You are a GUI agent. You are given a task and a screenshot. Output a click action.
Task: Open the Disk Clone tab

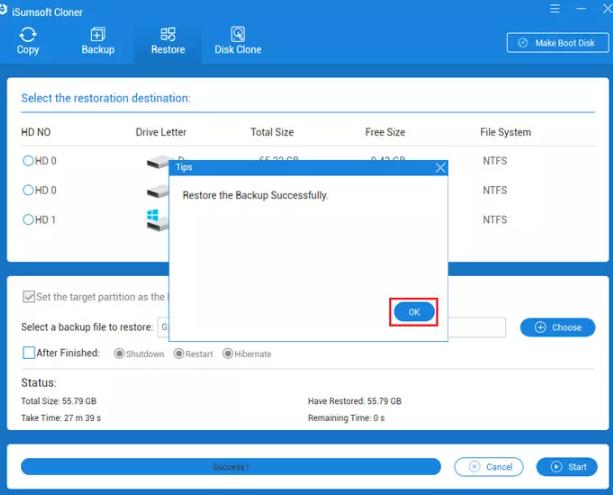point(238,41)
